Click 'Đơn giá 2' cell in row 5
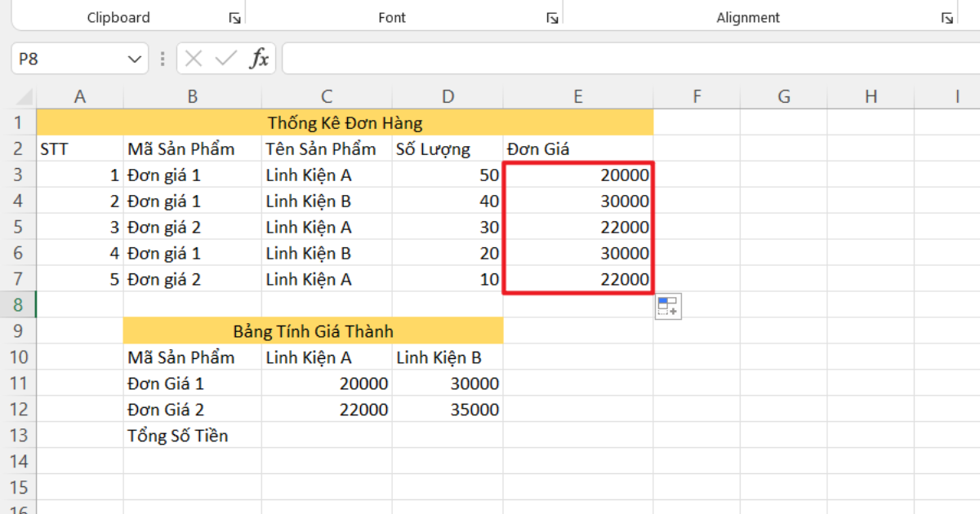The image size is (980, 514). click(193, 227)
